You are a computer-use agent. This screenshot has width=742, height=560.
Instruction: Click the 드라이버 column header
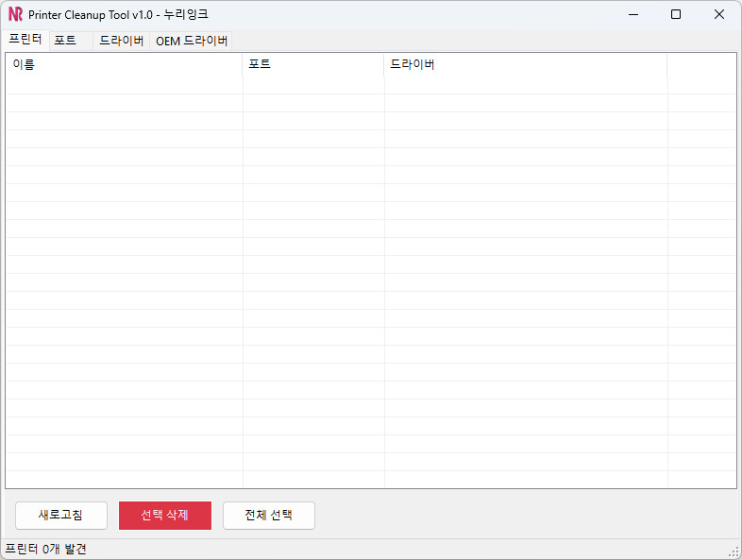click(x=524, y=64)
